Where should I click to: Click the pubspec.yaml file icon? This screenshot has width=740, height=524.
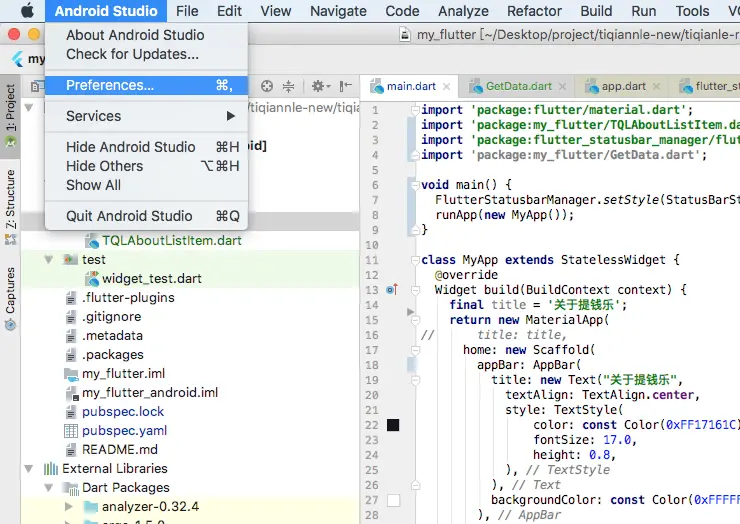coord(71,431)
